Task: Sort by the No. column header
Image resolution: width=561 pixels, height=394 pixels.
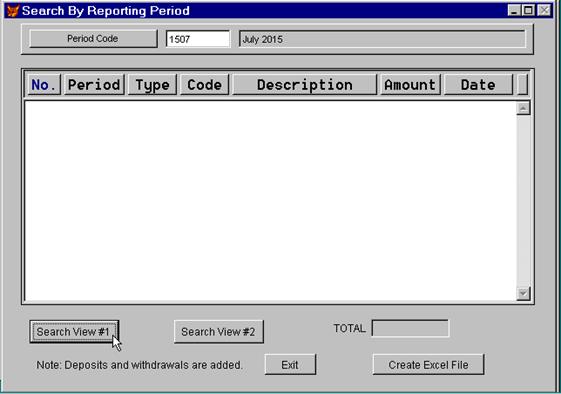Action: pos(44,85)
